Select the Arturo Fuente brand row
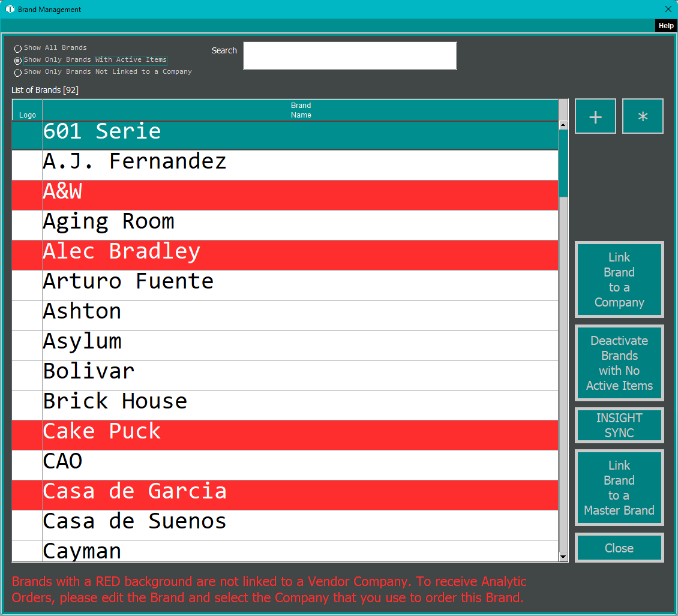This screenshot has height=616, width=678. click(x=285, y=286)
